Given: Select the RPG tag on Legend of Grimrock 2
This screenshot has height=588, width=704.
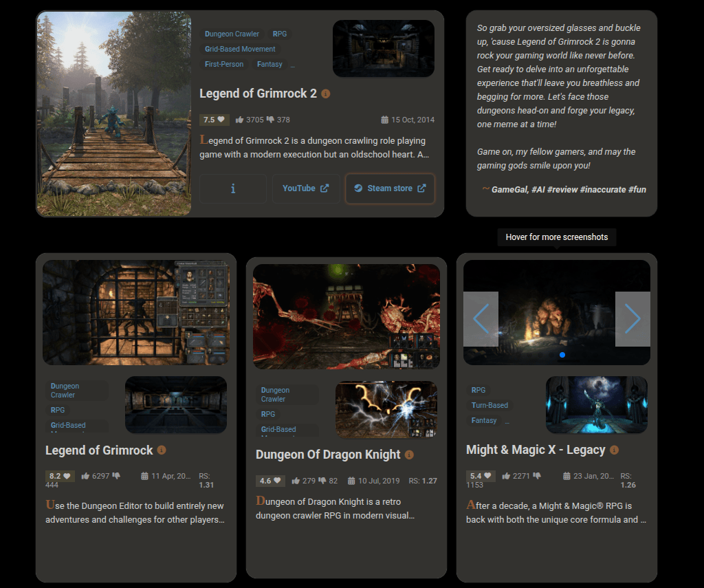Looking at the screenshot, I should (x=280, y=34).
